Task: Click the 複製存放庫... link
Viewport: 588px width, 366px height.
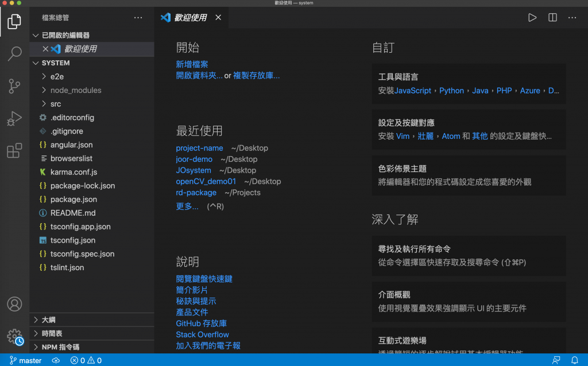Action: pyautogui.click(x=257, y=75)
